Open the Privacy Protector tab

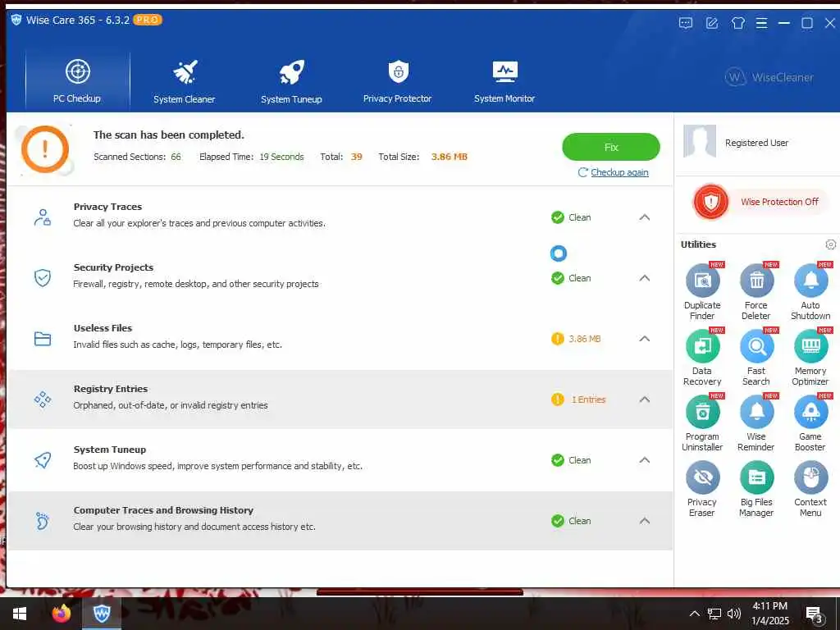click(398, 82)
